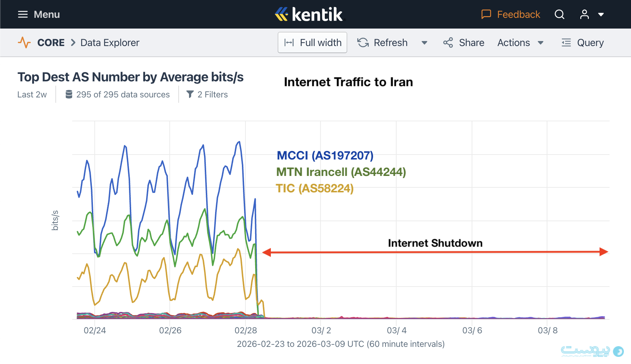Go to the CORE breadcrumb
Screen dimensions: 631x364
point(51,42)
